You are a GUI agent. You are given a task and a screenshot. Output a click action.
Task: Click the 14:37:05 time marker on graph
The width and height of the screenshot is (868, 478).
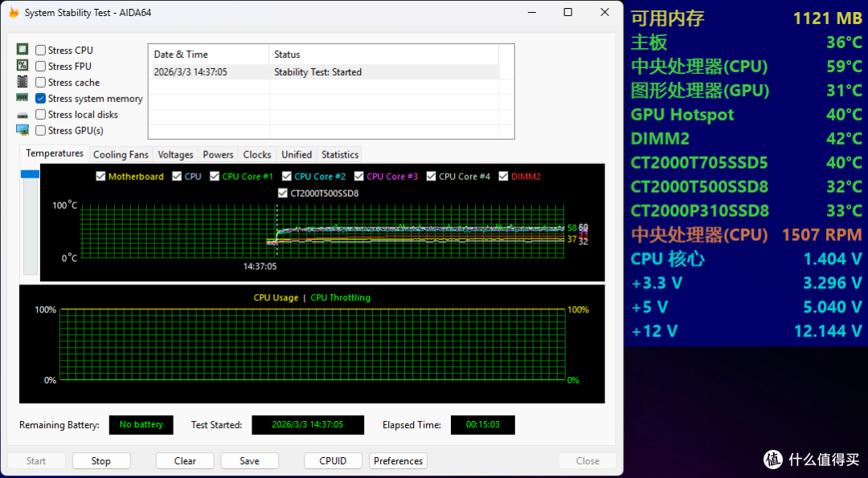coord(260,266)
